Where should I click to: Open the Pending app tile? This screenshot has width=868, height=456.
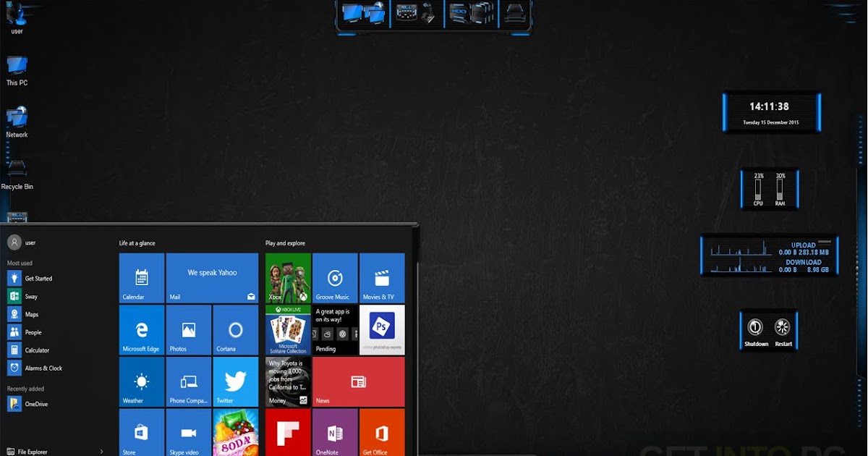(x=335, y=330)
